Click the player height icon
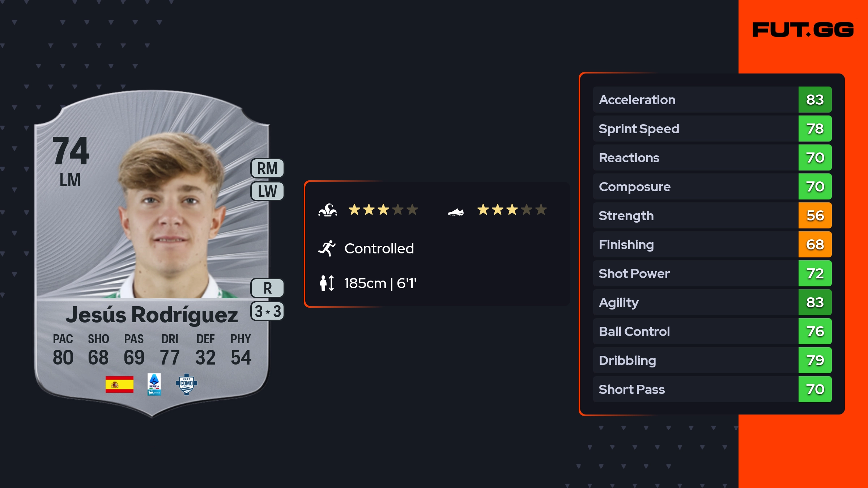Viewport: 868px width, 488px height. coord(327,283)
